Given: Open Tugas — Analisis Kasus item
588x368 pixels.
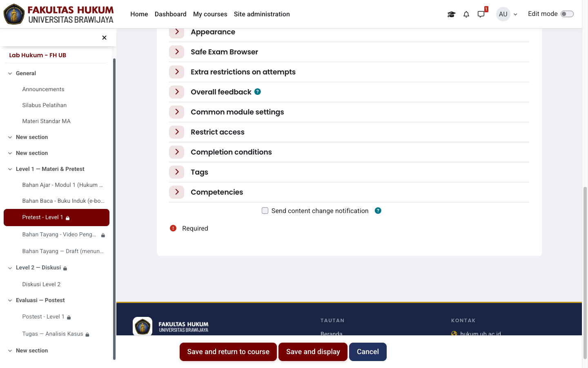Looking at the screenshot, I should (53, 334).
